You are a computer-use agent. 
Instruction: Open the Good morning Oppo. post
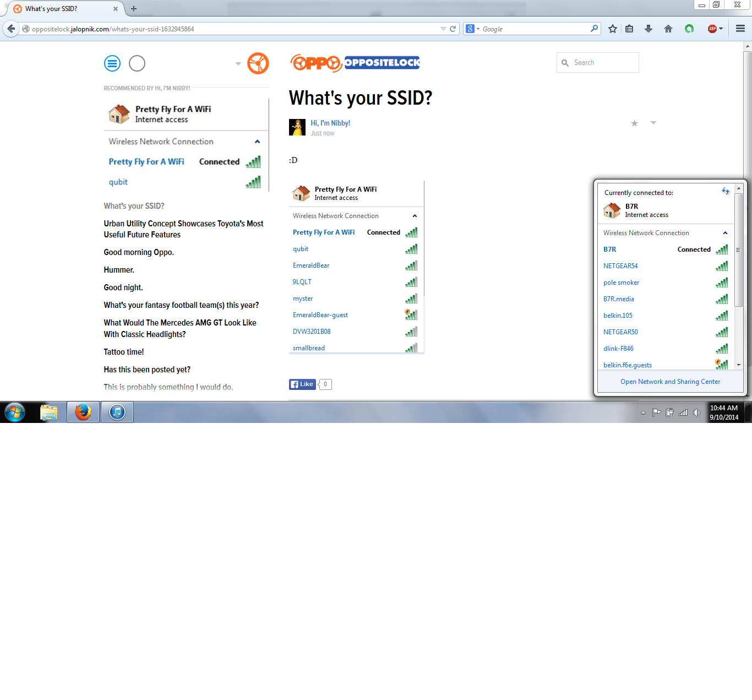(139, 252)
